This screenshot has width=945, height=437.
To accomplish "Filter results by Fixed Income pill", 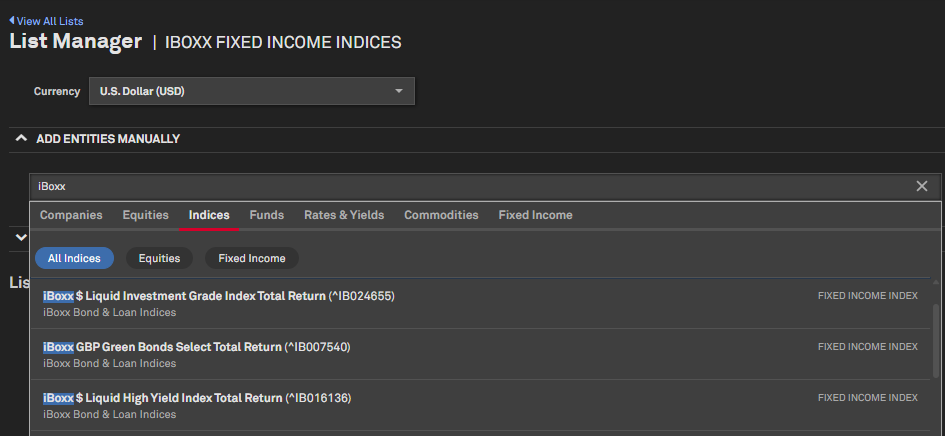I will click(x=252, y=258).
